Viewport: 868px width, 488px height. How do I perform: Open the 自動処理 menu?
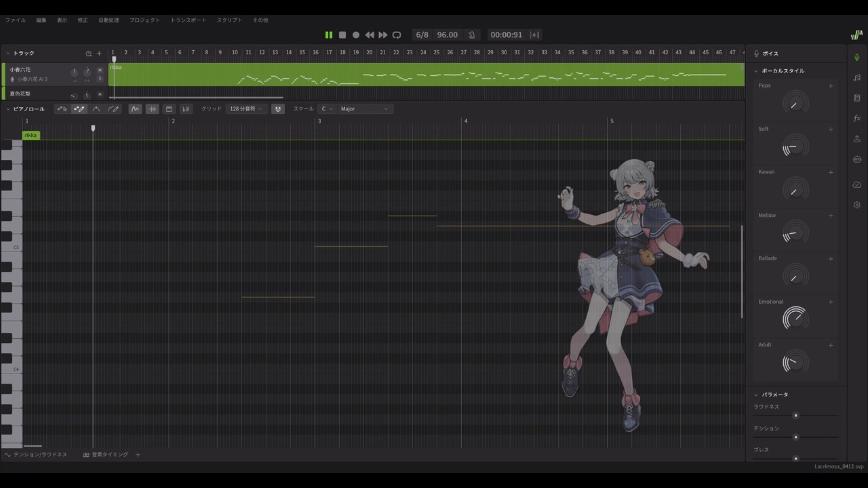(x=108, y=20)
